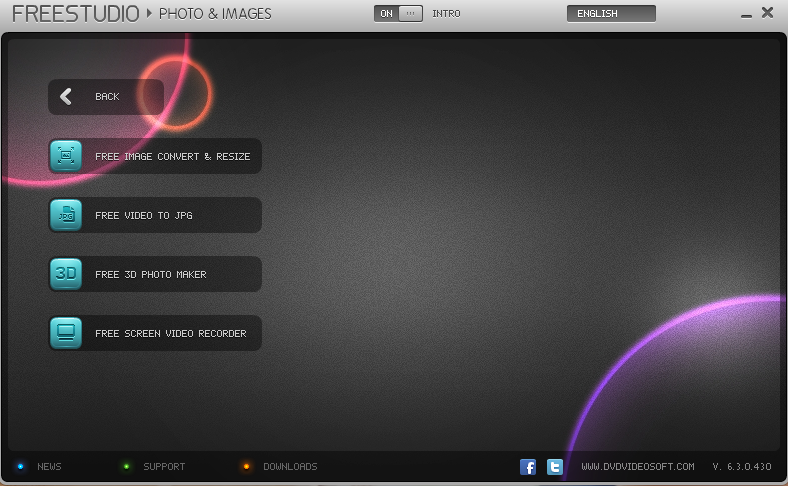This screenshot has height=486, width=788.
Task: Go back with the BACK label
Action: (108, 96)
